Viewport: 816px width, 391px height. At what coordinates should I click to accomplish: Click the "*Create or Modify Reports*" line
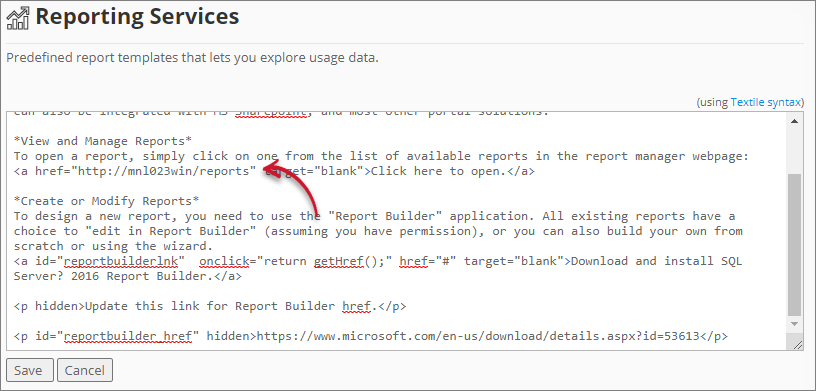[x=107, y=201]
